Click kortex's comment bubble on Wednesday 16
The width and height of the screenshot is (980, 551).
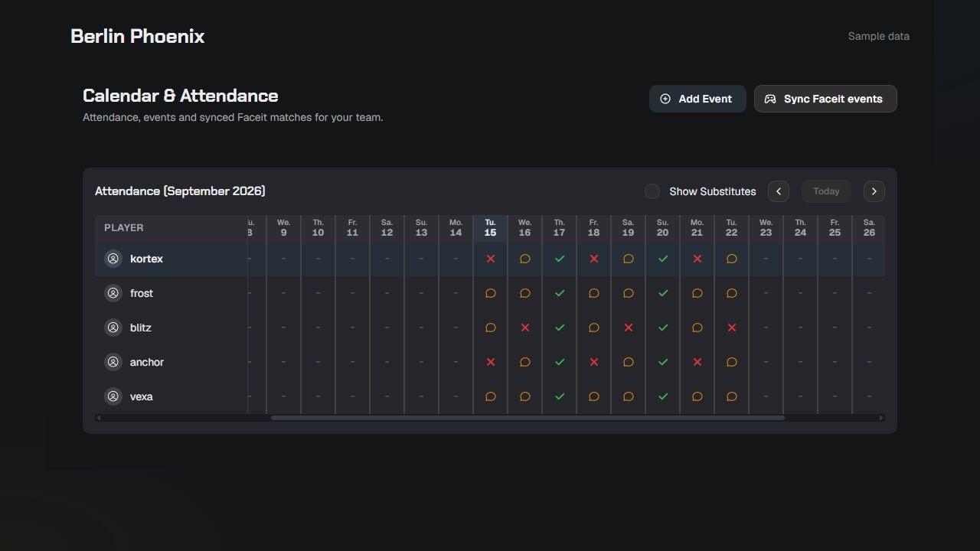pyautogui.click(x=525, y=259)
